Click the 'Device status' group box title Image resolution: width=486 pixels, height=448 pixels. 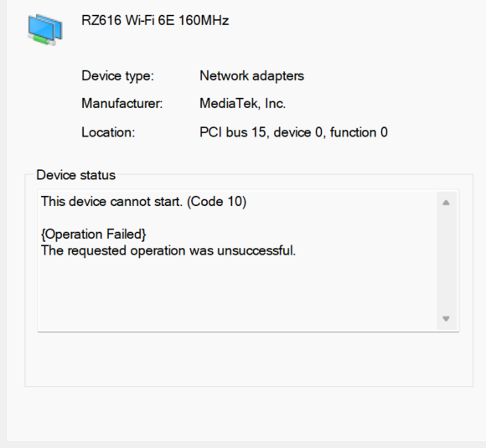point(76,175)
